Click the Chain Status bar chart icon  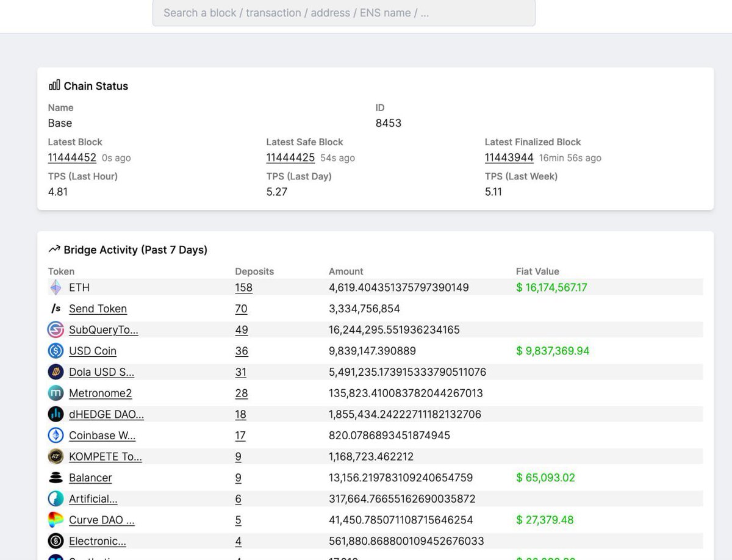[54, 85]
